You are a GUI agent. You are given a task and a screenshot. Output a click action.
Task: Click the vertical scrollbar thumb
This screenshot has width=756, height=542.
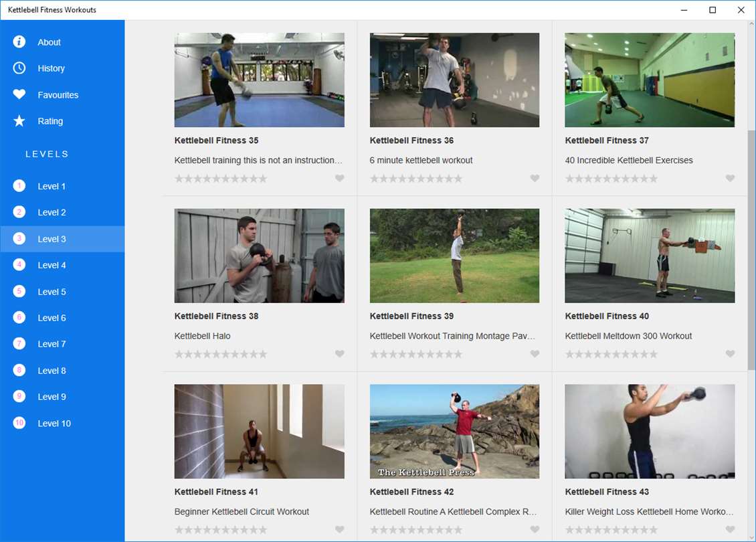pyautogui.click(x=751, y=250)
